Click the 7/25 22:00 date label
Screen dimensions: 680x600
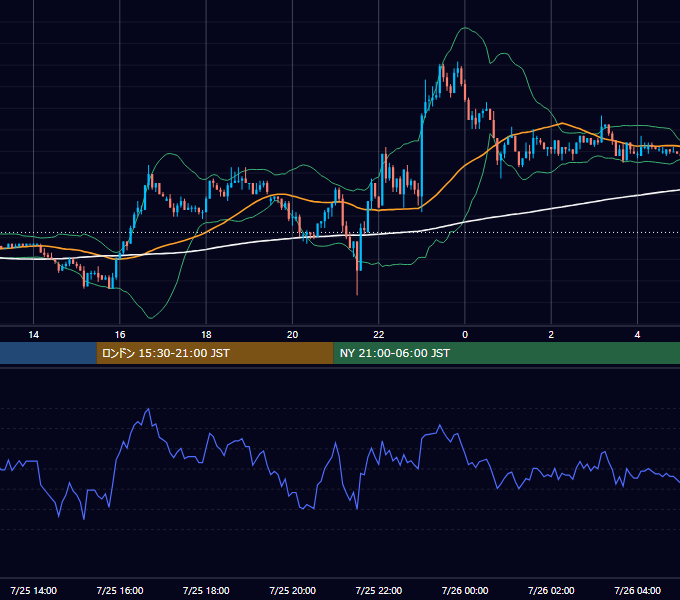click(x=379, y=590)
